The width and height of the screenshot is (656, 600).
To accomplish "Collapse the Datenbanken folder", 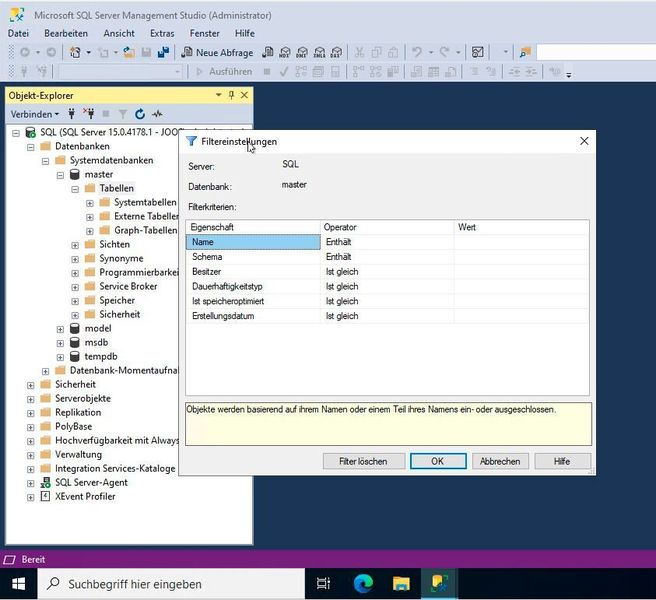I will coord(31,147).
